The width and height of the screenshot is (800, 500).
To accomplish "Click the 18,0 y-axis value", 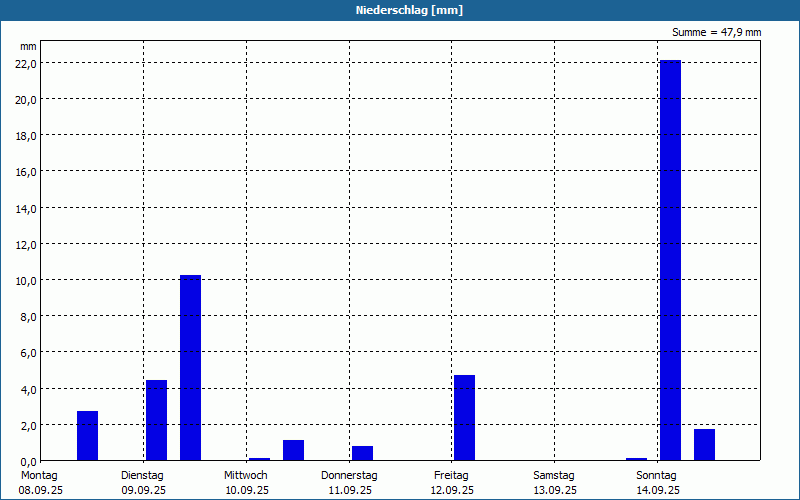I will [26, 136].
